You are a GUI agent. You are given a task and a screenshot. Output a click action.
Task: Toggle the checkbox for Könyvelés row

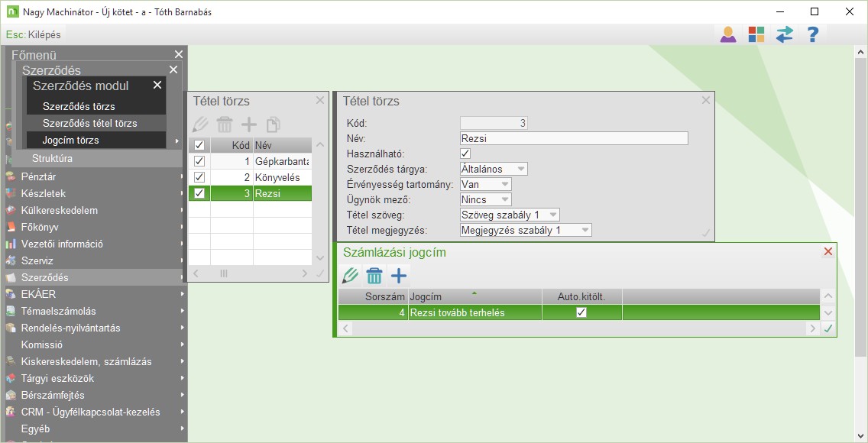click(x=200, y=177)
